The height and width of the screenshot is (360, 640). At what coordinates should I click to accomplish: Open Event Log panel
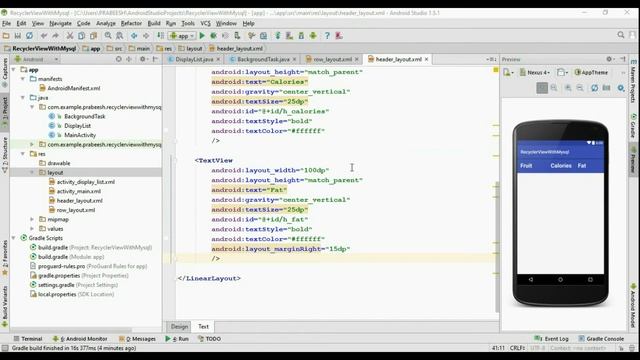pyautogui.click(x=551, y=339)
